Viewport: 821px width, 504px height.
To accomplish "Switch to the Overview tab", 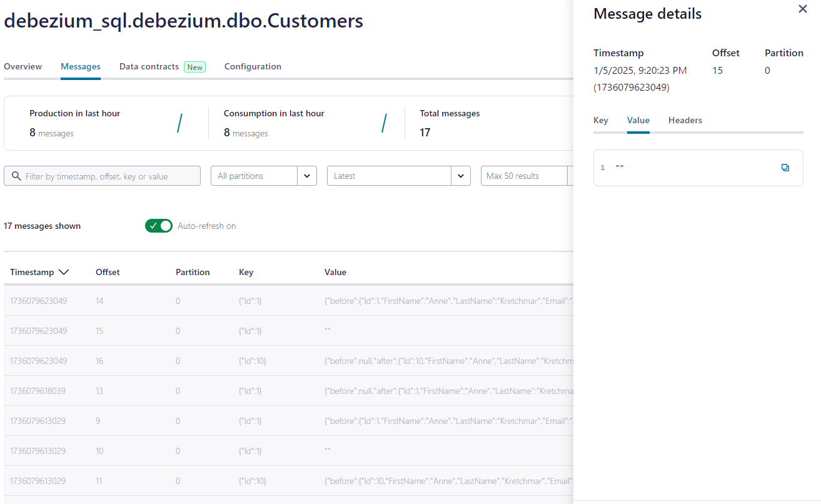I will pyautogui.click(x=23, y=67).
